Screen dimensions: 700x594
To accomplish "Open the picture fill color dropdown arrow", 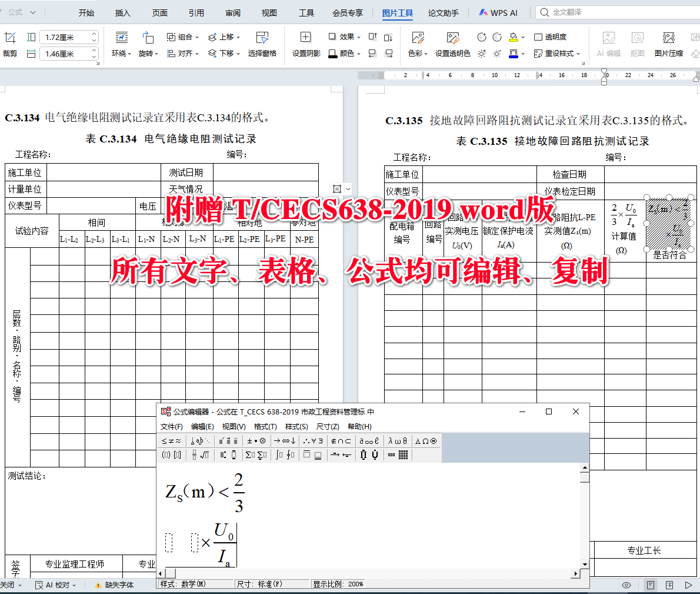I will point(523,37).
